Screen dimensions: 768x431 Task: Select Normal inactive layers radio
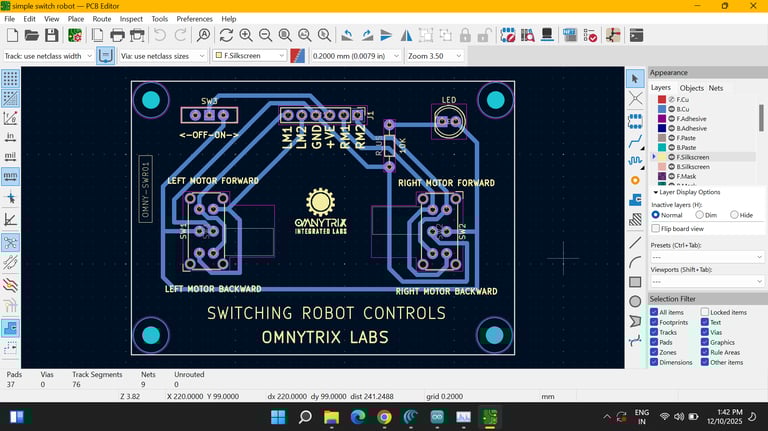[x=655, y=215]
